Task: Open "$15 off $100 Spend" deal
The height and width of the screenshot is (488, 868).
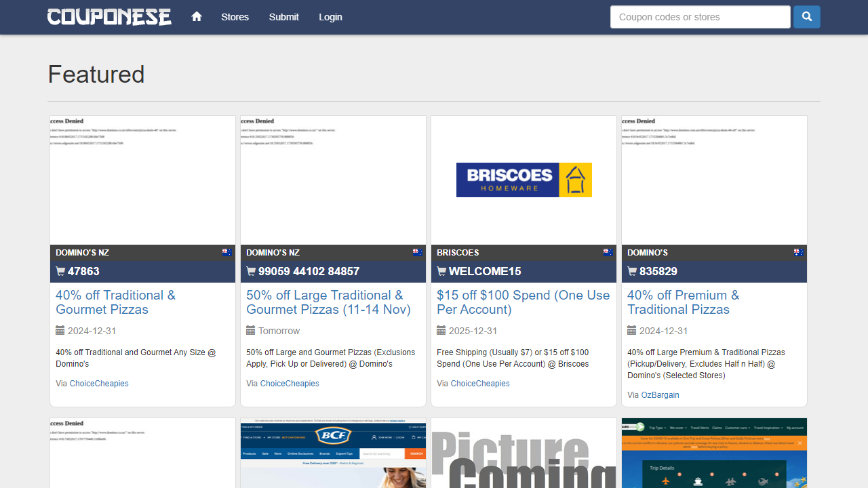Action: [523, 302]
